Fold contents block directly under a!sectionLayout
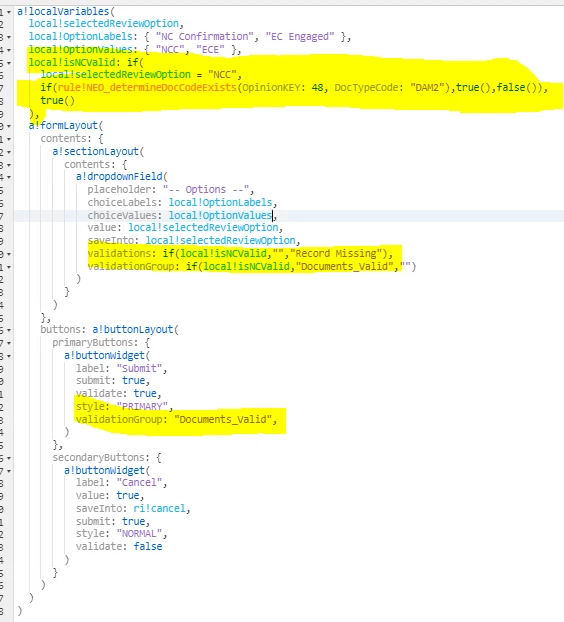This screenshot has width=564, height=622. (9, 165)
